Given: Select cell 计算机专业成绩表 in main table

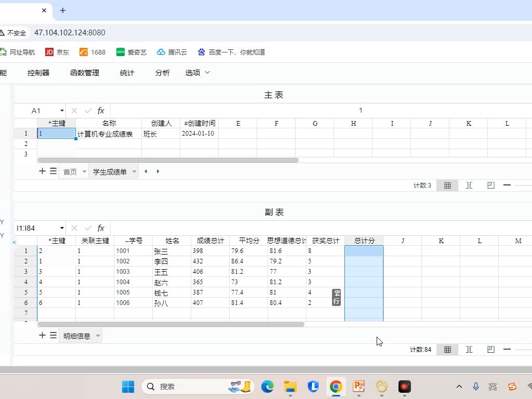Looking at the screenshot, I should pyautogui.click(x=109, y=134).
